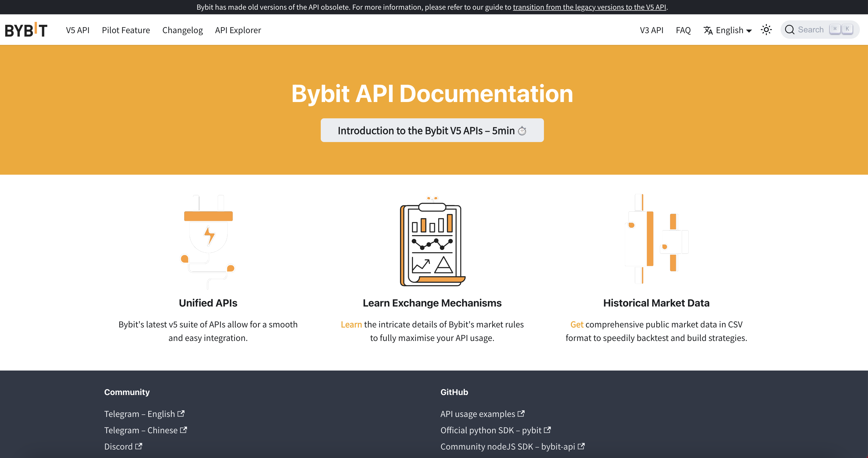Follow the V5 API transition guide link
Screen dimensions: 868x458
coord(589,7)
